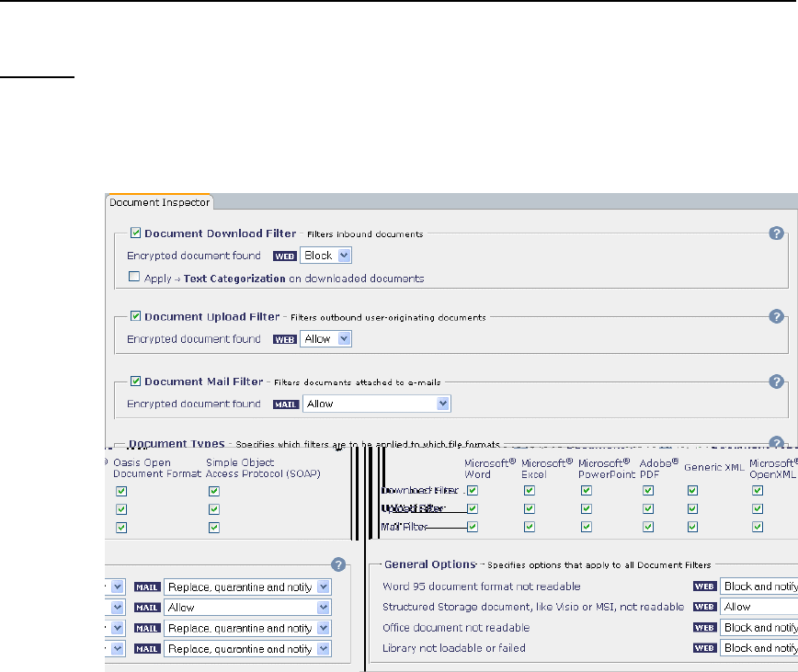
Task: Click help icon above the MAIL dropdown list
Action: pyautogui.click(x=337, y=564)
